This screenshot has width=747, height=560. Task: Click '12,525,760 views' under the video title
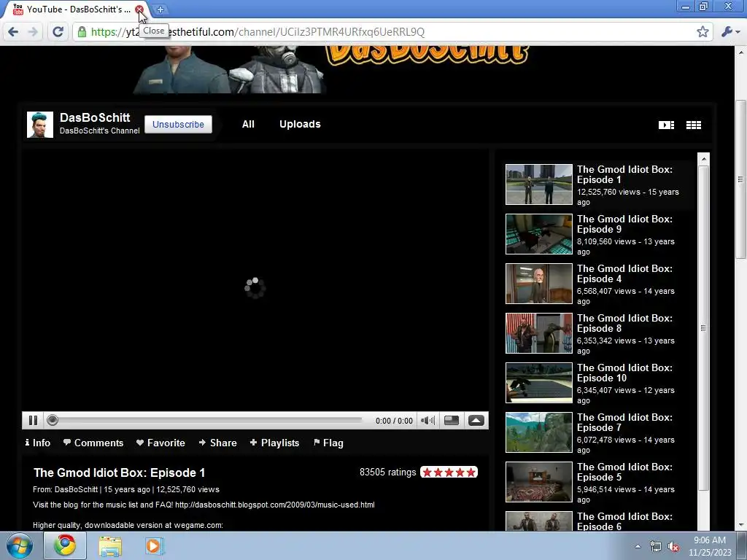[187, 489]
